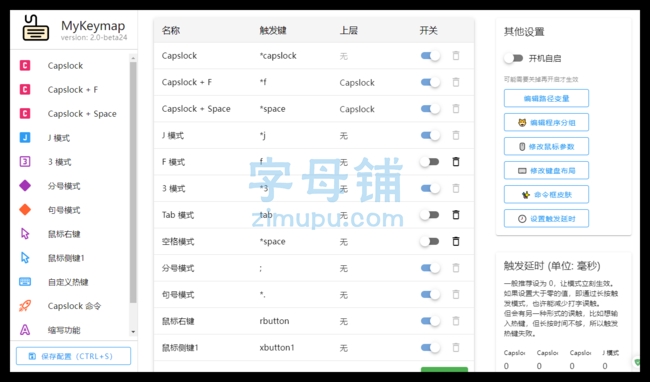Click the trash icon in Capslock + F row

tap(456, 82)
